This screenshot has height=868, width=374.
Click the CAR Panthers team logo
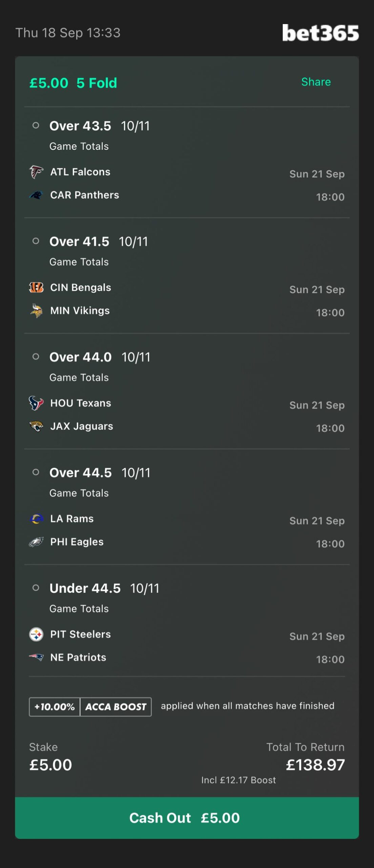(x=36, y=195)
